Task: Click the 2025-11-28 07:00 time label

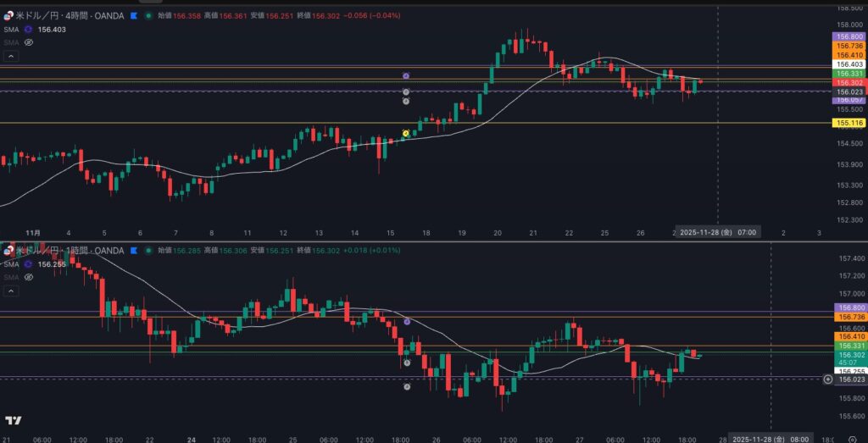Action: coord(717,231)
